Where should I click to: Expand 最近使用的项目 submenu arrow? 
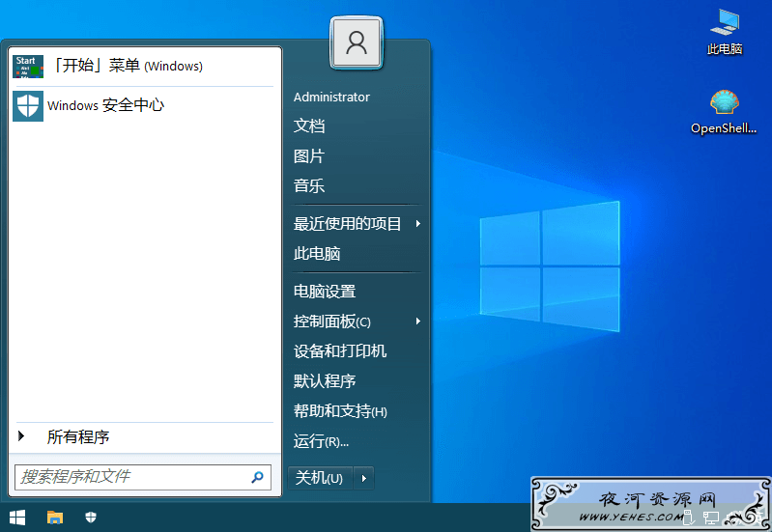418,223
